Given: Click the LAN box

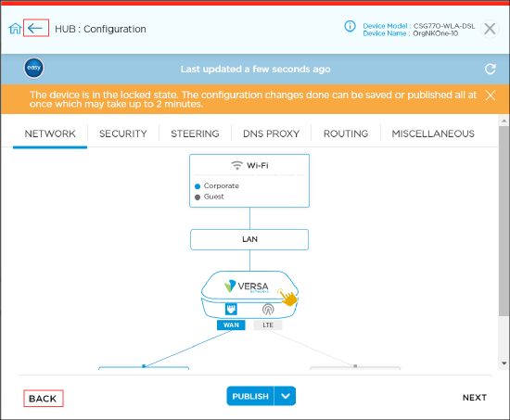Looking at the screenshot, I should (x=249, y=239).
